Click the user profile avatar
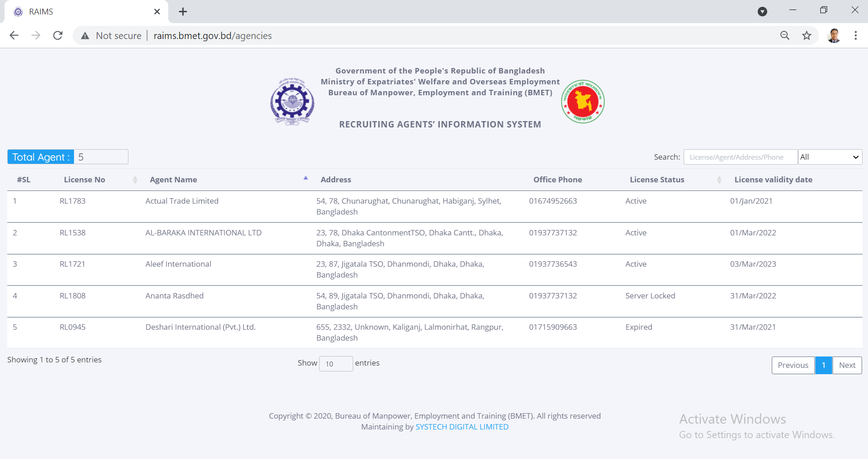 833,35
